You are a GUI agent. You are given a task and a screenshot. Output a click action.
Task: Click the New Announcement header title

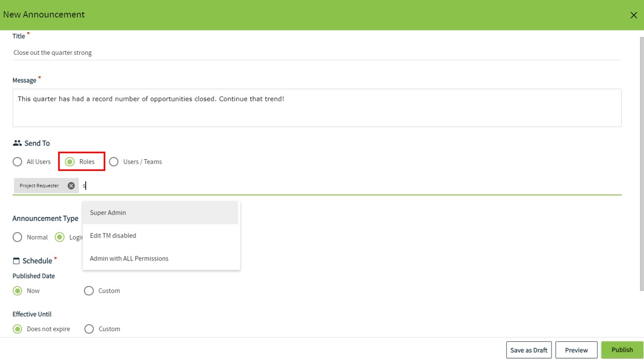(x=44, y=15)
